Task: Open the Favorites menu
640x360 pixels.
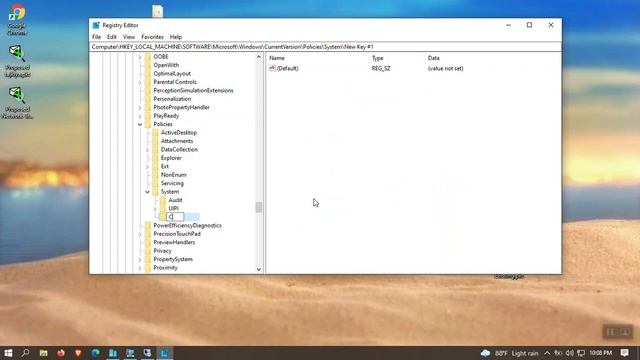Action: 152,37
